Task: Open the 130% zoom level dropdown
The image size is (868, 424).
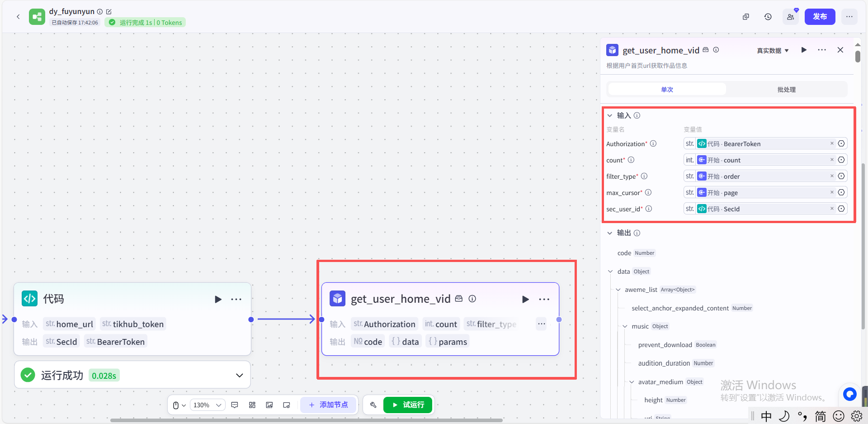Action: pyautogui.click(x=208, y=405)
